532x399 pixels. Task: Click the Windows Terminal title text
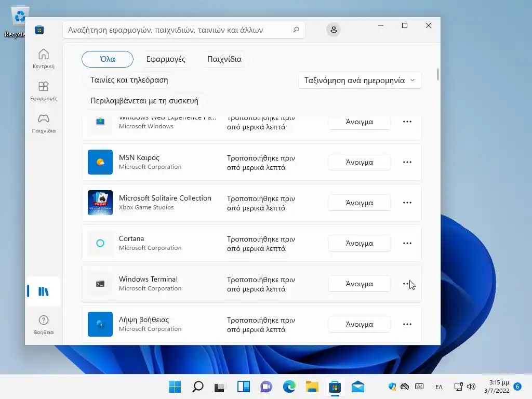pyautogui.click(x=148, y=279)
